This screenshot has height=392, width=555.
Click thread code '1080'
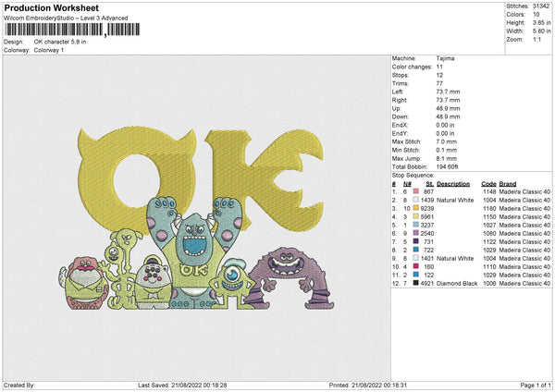(x=489, y=234)
